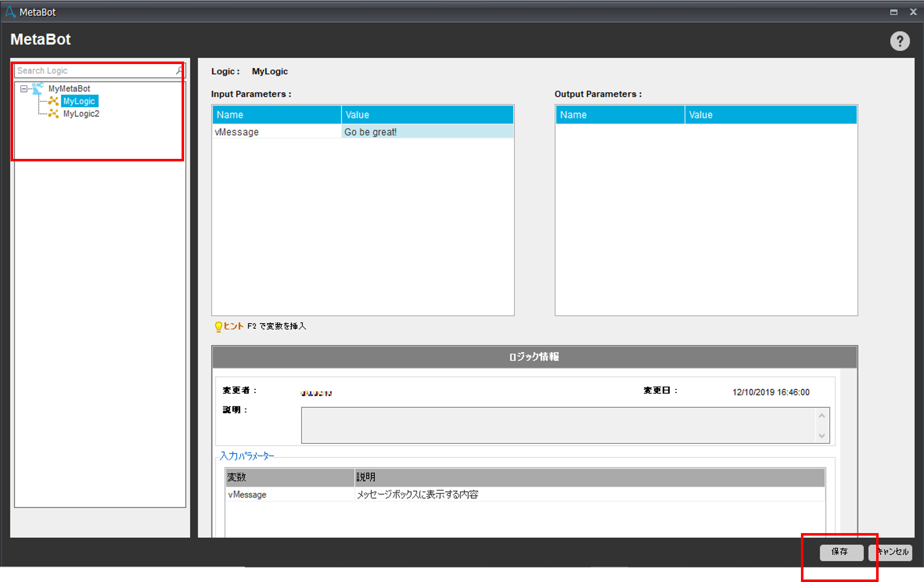Viewport: 924px width, 582px height.
Task: Click the Input Parameters Value column header
Action: click(428, 114)
